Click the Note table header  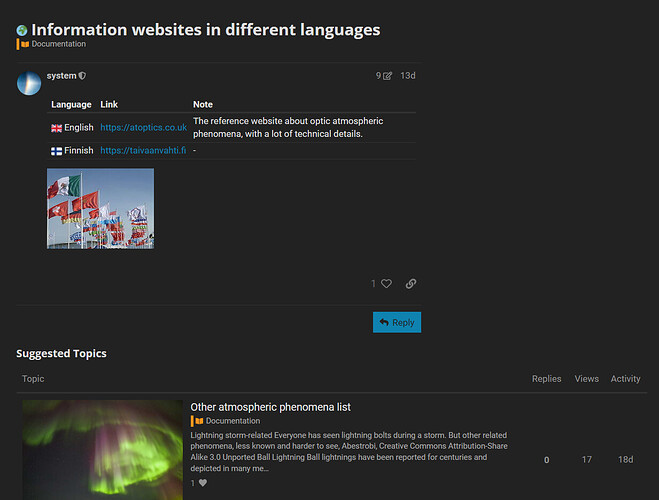pyautogui.click(x=203, y=105)
